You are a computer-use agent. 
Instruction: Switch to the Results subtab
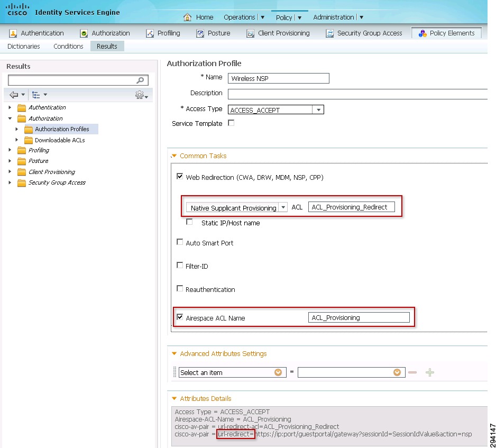point(107,46)
